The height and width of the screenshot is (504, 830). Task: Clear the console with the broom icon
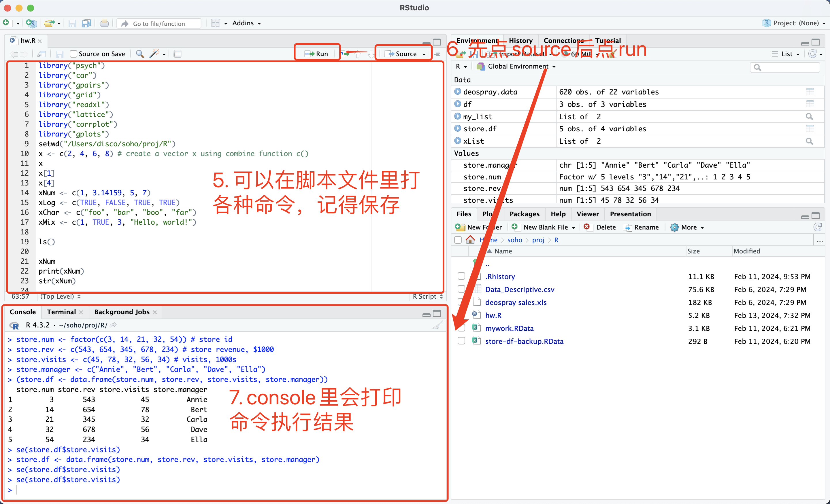(x=437, y=325)
